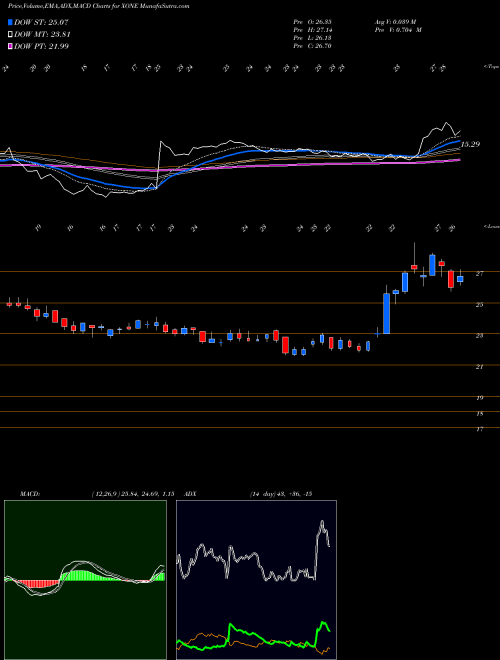Click the magenta DOW PT legend swatch

(x=11, y=46)
